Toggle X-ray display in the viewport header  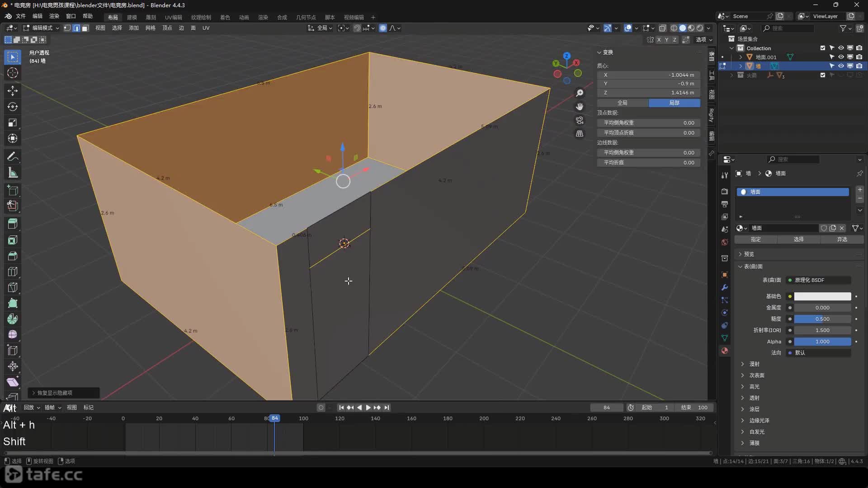pos(663,28)
